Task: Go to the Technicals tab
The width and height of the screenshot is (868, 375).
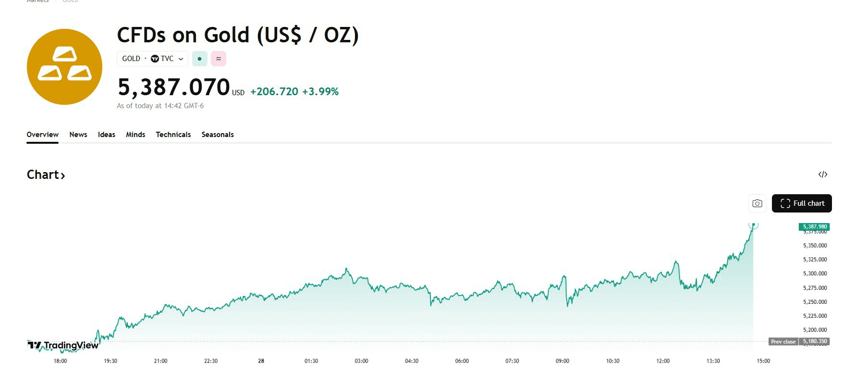Action: [x=173, y=135]
